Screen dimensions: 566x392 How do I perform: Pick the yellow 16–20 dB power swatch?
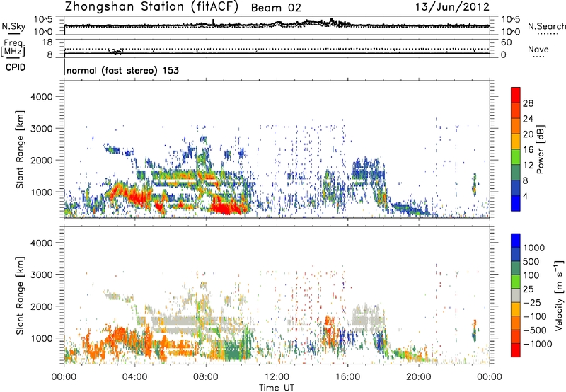coord(516,142)
